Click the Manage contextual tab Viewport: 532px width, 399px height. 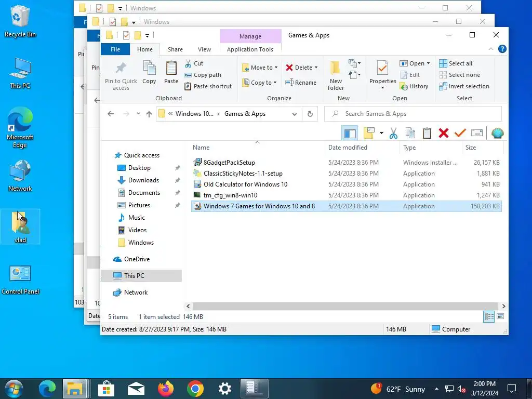[250, 36]
